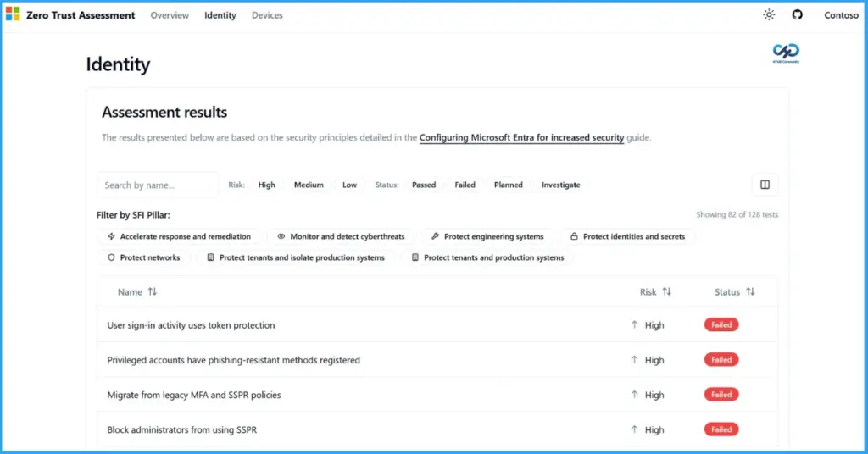The width and height of the screenshot is (868, 454).
Task: Toggle light/dark theme sun icon
Action: 769,15
